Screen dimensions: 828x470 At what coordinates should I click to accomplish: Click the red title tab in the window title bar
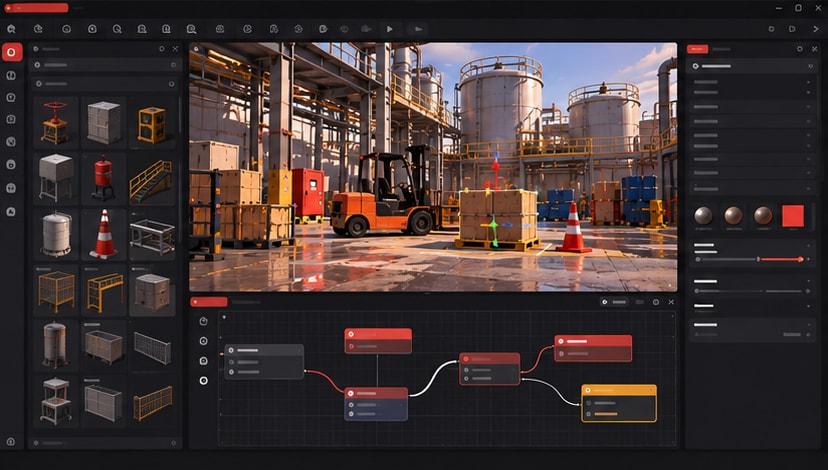pyautogui.click(x=36, y=8)
